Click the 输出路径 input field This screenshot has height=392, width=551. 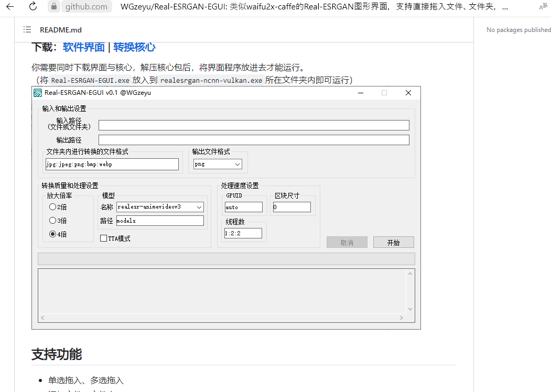[x=254, y=140]
